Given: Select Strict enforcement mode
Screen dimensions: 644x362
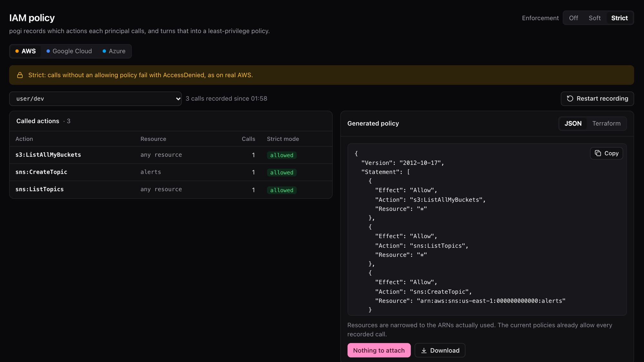Looking at the screenshot, I should pyautogui.click(x=619, y=18).
